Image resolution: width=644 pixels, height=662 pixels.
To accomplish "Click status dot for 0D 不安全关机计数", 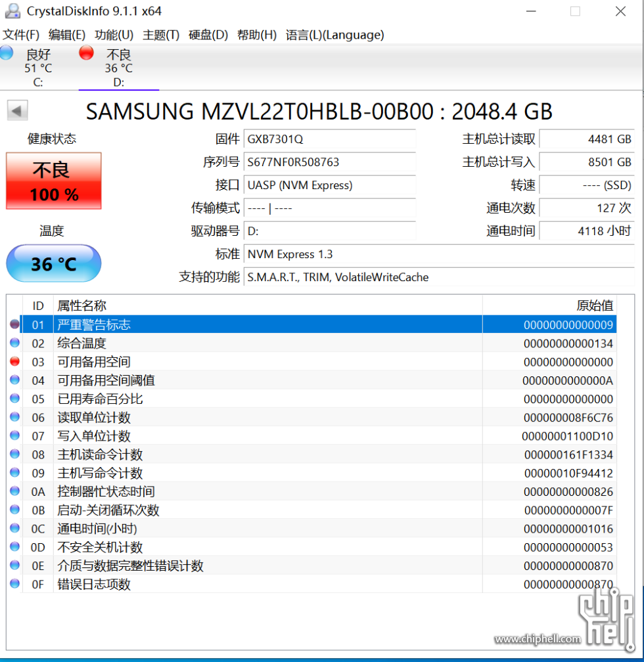I will (15, 546).
